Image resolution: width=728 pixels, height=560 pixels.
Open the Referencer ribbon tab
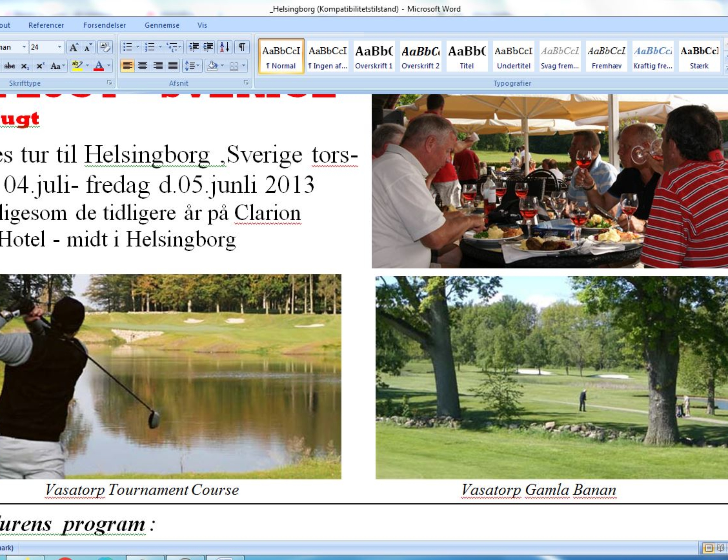point(46,25)
